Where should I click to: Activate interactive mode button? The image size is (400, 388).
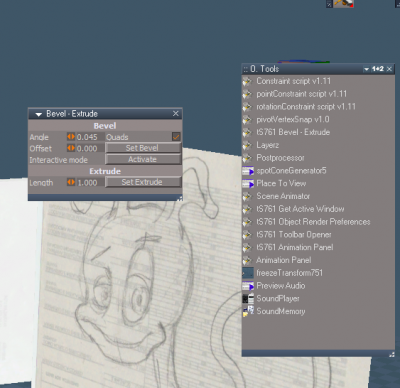click(143, 159)
